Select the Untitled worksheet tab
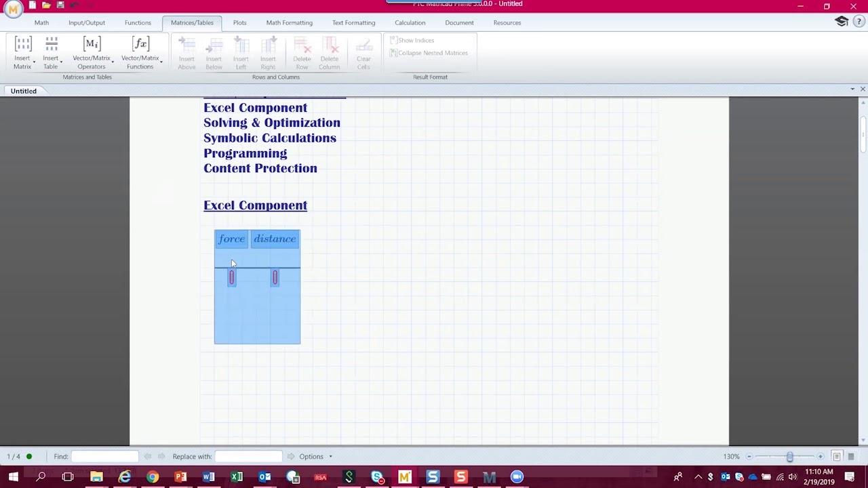The width and height of the screenshot is (868, 488). (x=24, y=91)
